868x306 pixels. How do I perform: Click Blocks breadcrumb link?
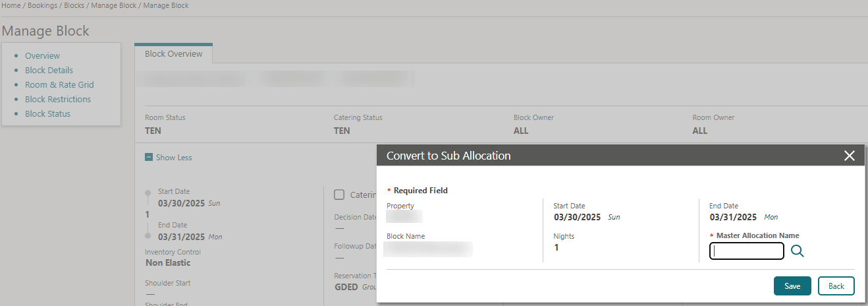click(74, 5)
